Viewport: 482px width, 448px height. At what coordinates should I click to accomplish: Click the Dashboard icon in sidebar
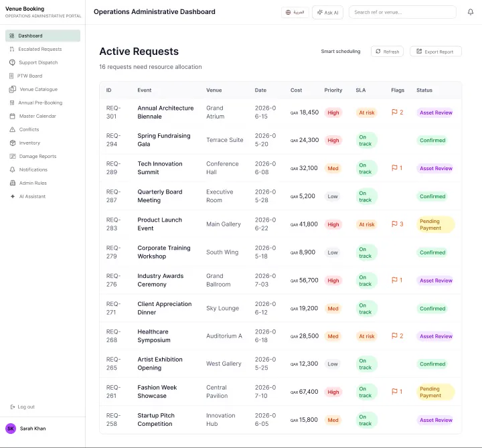[12, 35]
